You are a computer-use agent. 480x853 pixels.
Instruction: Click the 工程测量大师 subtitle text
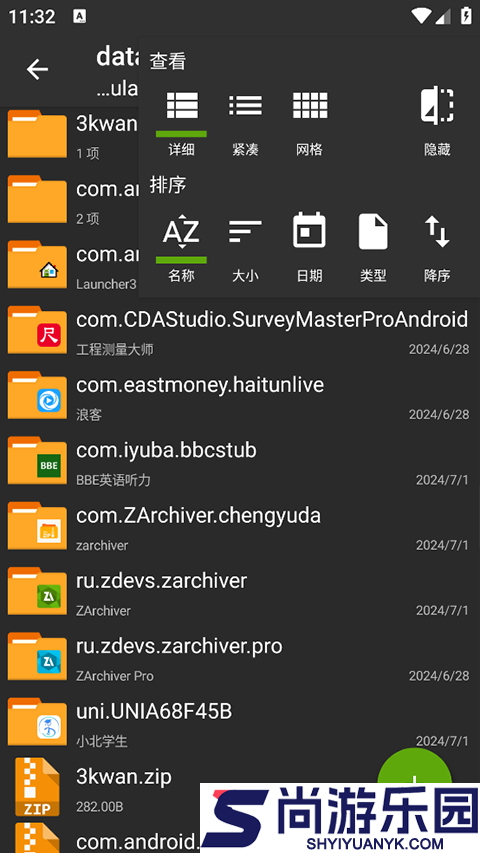(114, 349)
